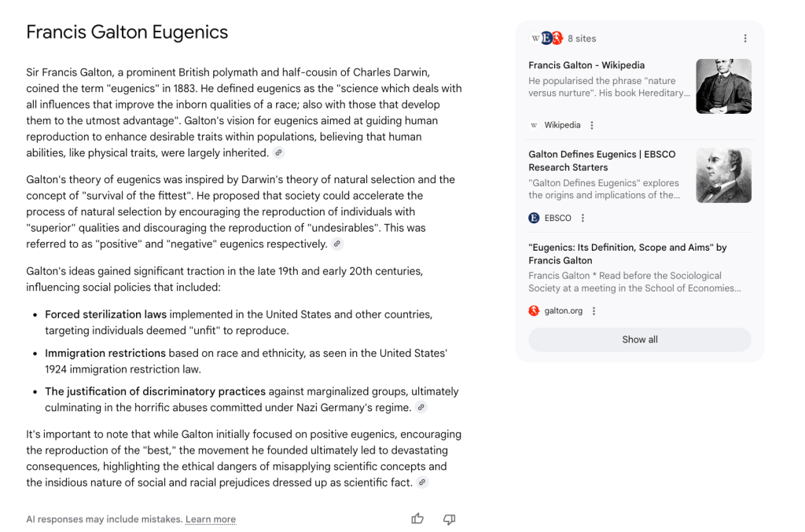Click link icon after 'negative' eugenics paragraph
This screenshot has height=532, width=805.
337,244
